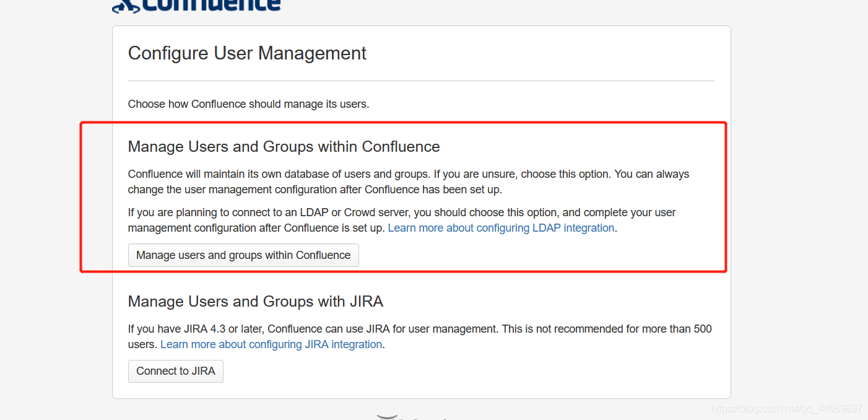Click paragraph starting 'If you are planning to connect'

402,220
